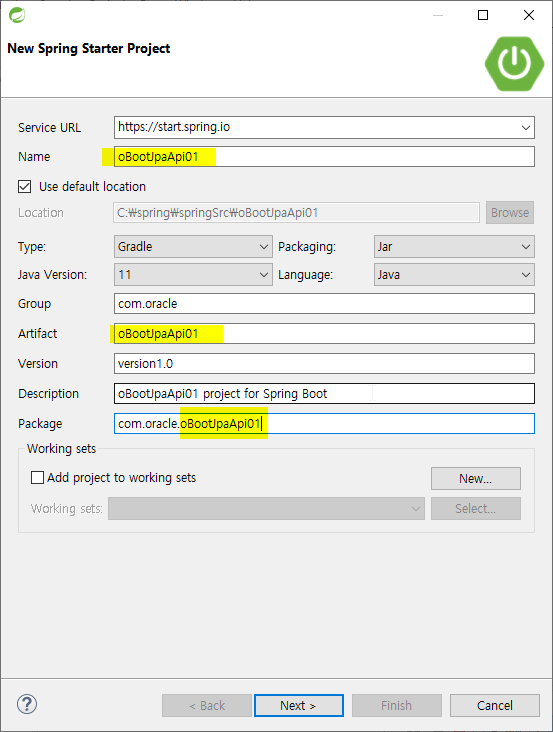Close the dialog with the X icon

[x=529, y=15]
